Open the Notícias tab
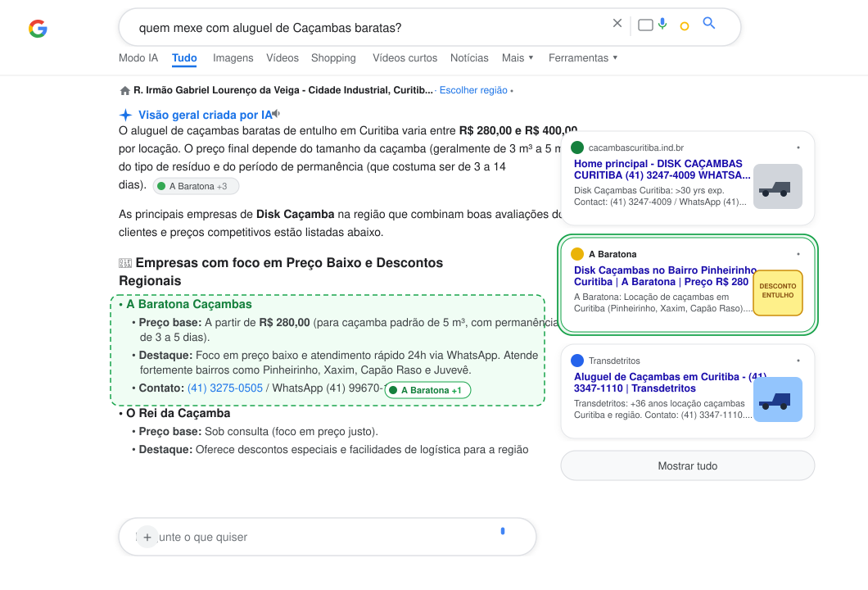This screenshot has height=590, width=868. tap(469, 57)
